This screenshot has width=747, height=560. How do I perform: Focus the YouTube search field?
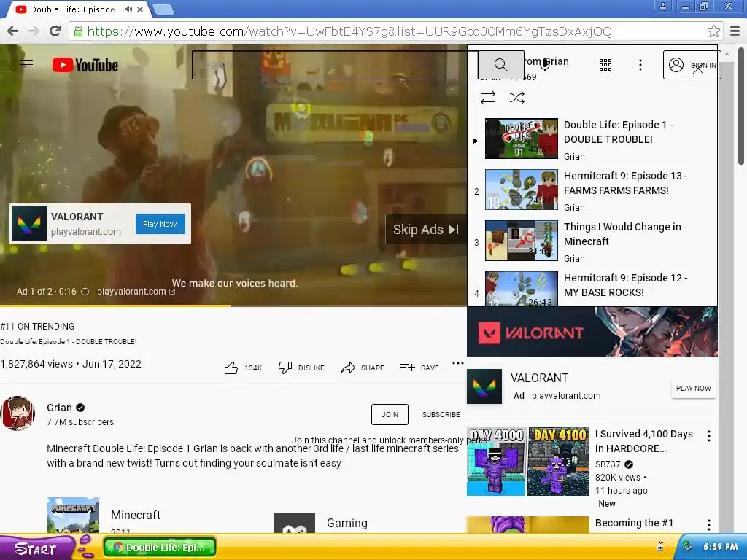click(335, 65)
